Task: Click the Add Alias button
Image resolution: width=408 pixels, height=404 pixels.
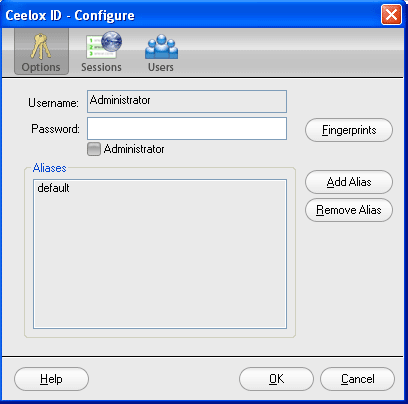Action: pyautogui.click(x=349, y=182)
